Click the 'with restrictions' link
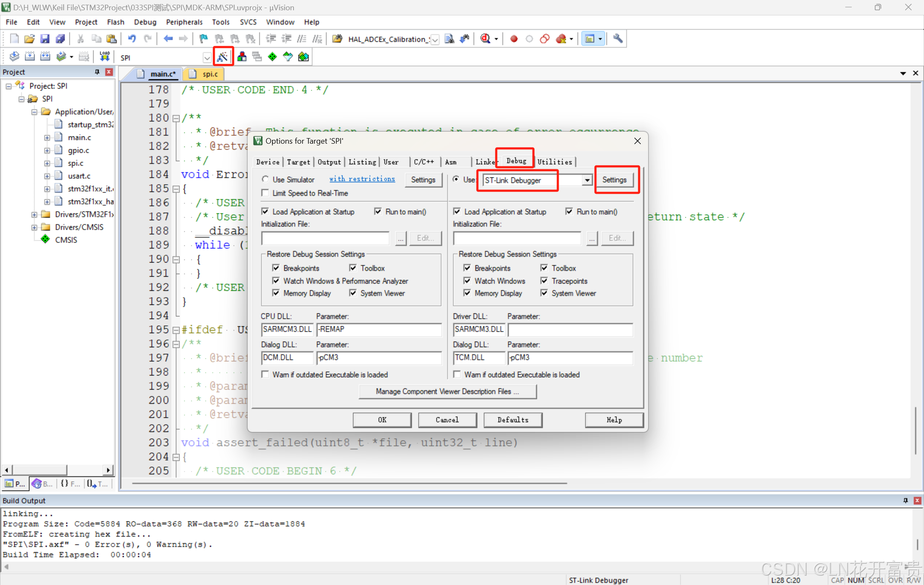The image size is (924, 585). coord(362,179)
